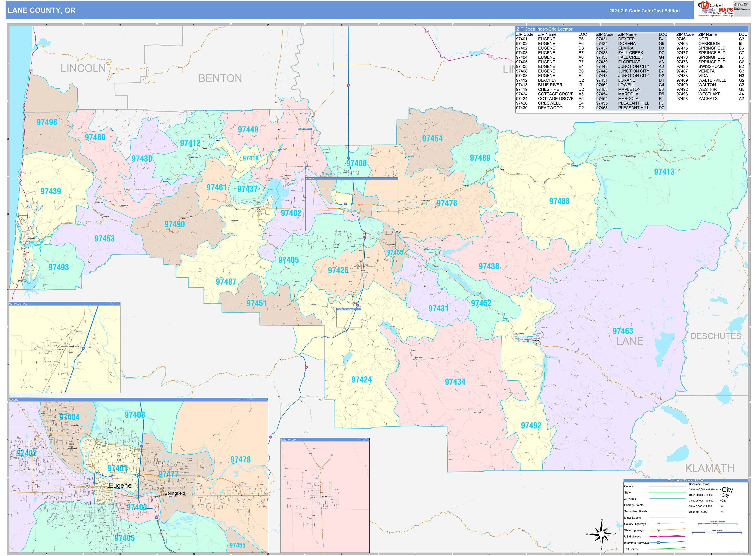Screen dimensions: 756x556
Task: Click the US Highways shield symbol in legend
Action: coord(659,537)
